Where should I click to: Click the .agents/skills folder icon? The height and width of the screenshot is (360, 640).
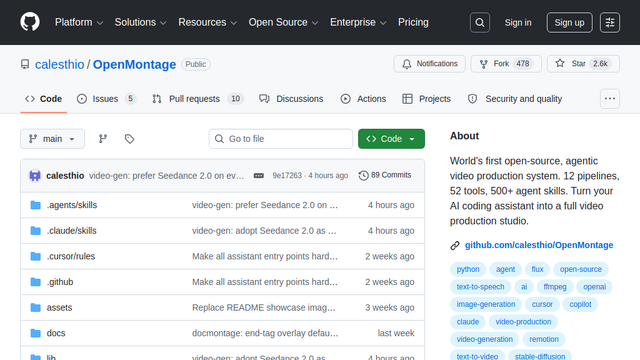point(36,205)
